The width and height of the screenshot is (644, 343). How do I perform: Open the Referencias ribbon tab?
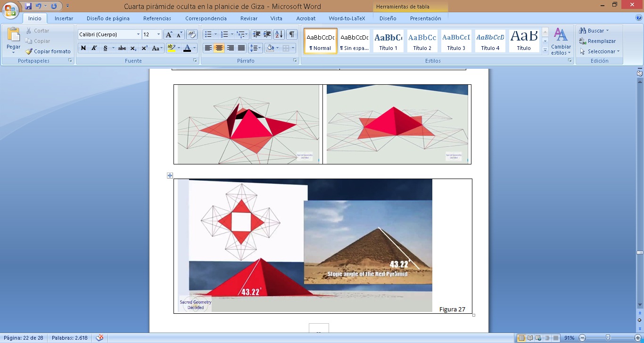pos(157,18)
